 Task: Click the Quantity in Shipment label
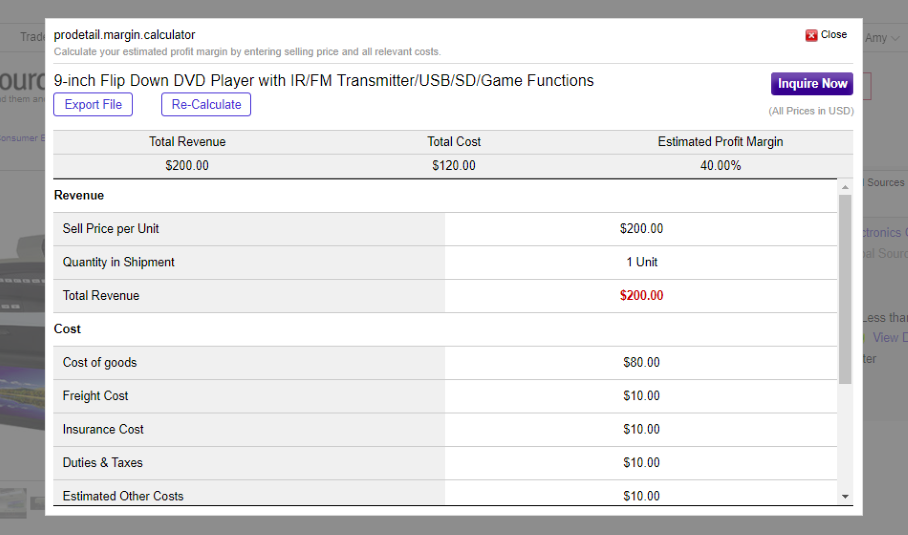[118, 262]
